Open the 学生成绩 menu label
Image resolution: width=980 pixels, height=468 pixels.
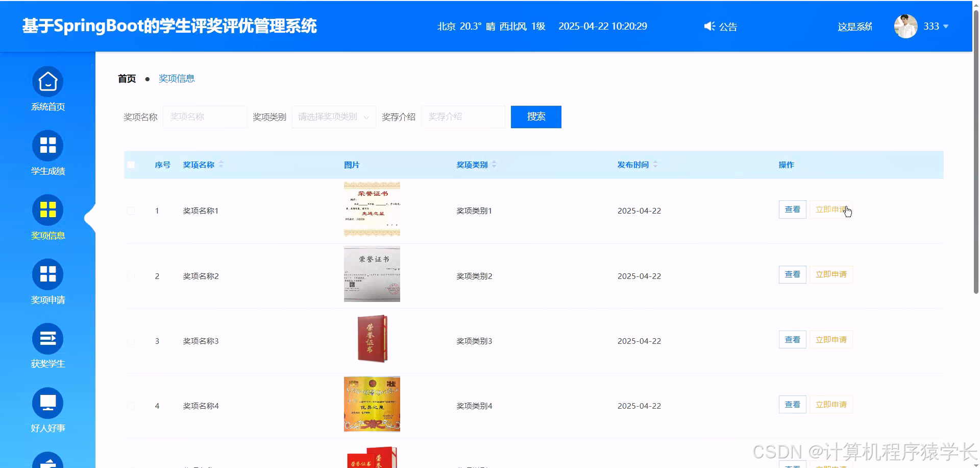(x=48, y=171)
